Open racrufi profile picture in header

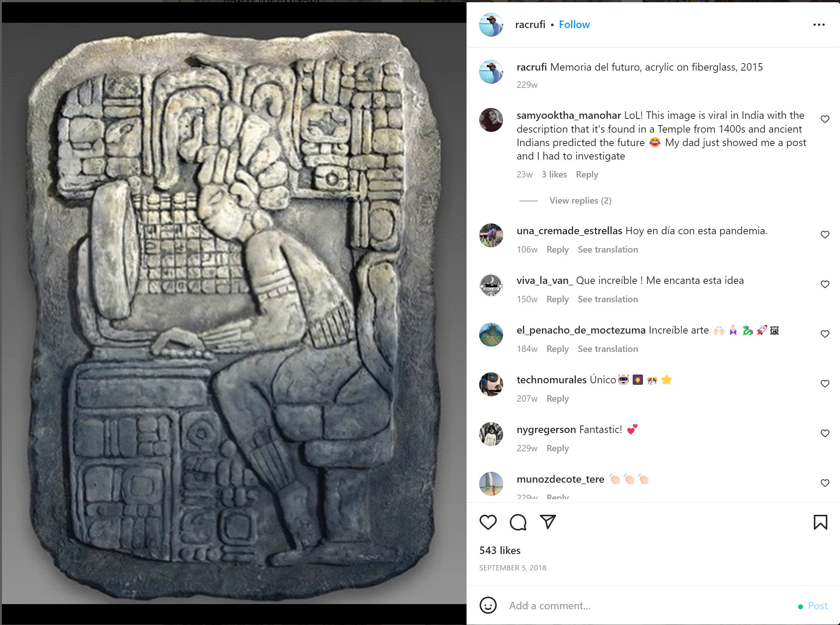coord(491,25)
